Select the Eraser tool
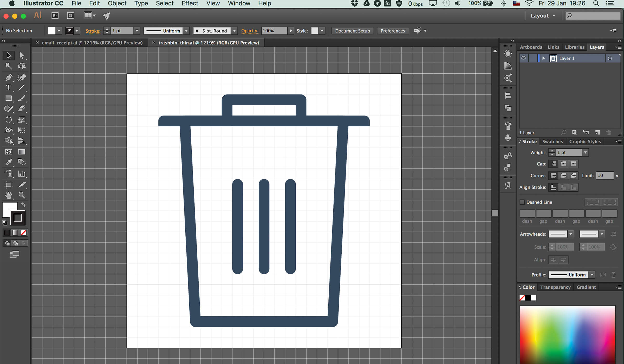This screenshot has width=624, height=364. coord(22,109)
